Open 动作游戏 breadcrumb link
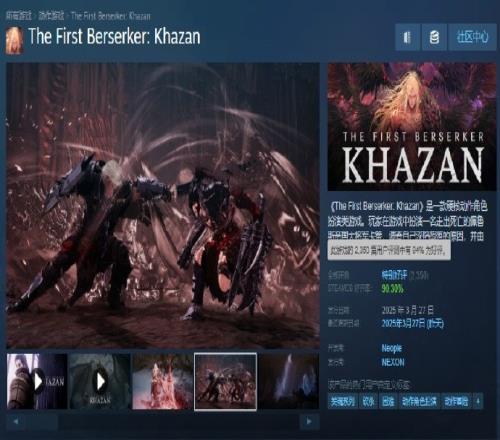500x440 pixels. pyautogui.click(x=51, y=16)
